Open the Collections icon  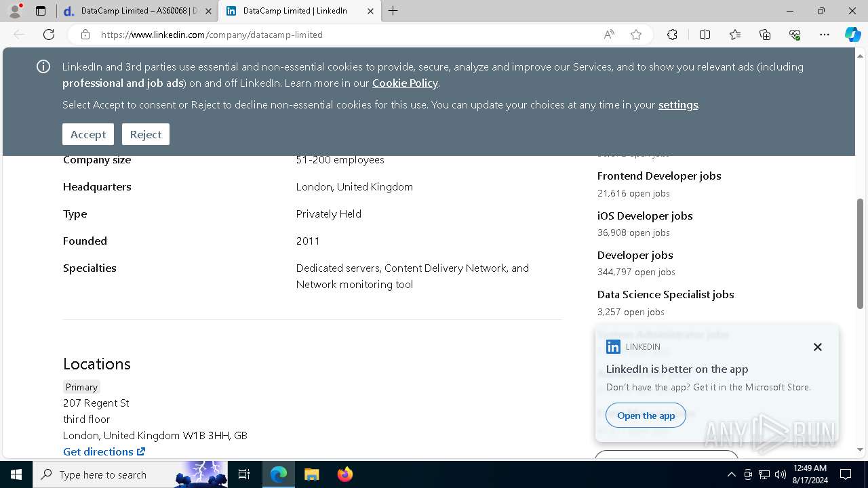765,35
